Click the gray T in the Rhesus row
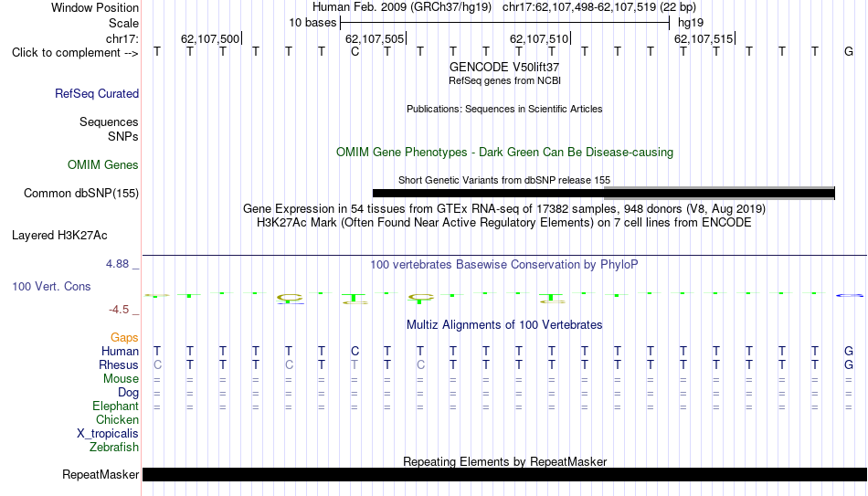 click(355, 365)
